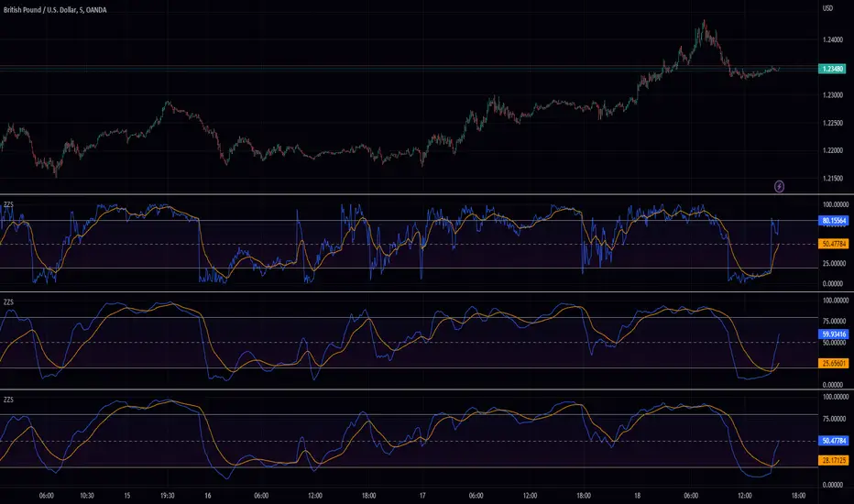
Task: Open the ZZS label in the first indicator pane
Action: (x=8, y=205)
